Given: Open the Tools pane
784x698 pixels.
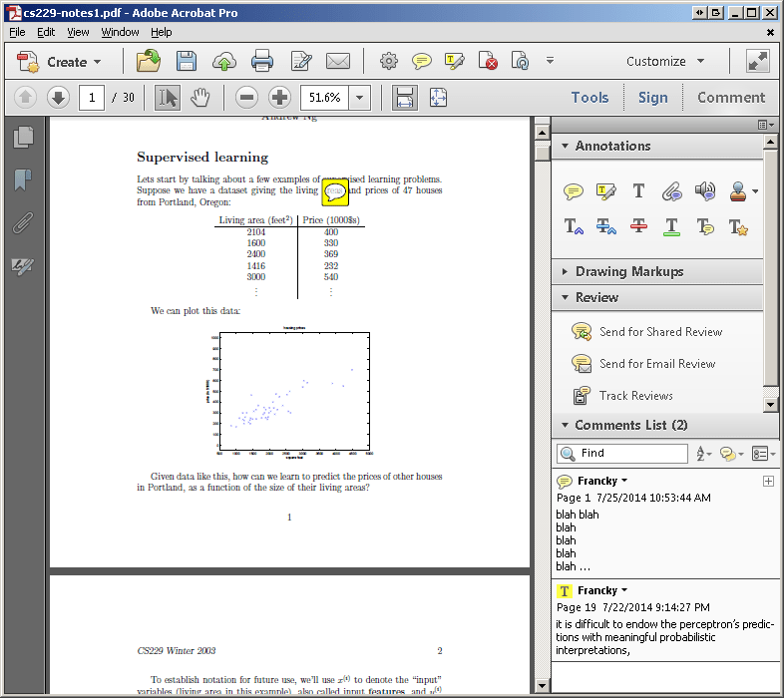Looking at the screenshot, I should 590,97.
